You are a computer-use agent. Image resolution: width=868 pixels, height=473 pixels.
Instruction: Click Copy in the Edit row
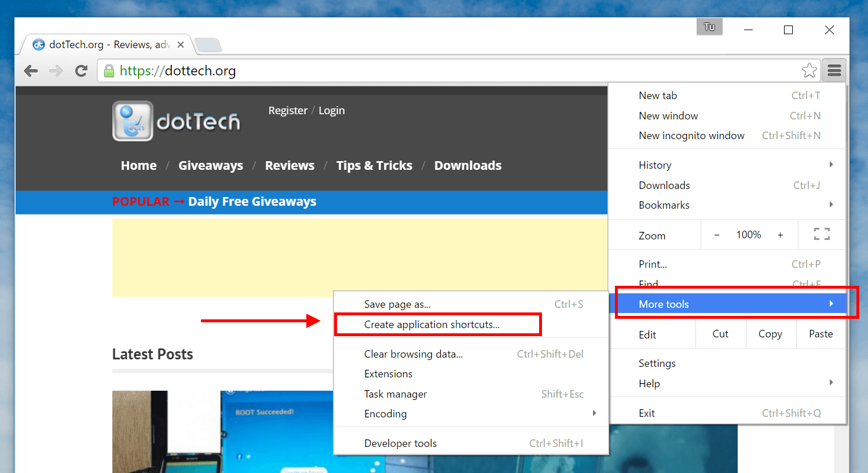770,334
